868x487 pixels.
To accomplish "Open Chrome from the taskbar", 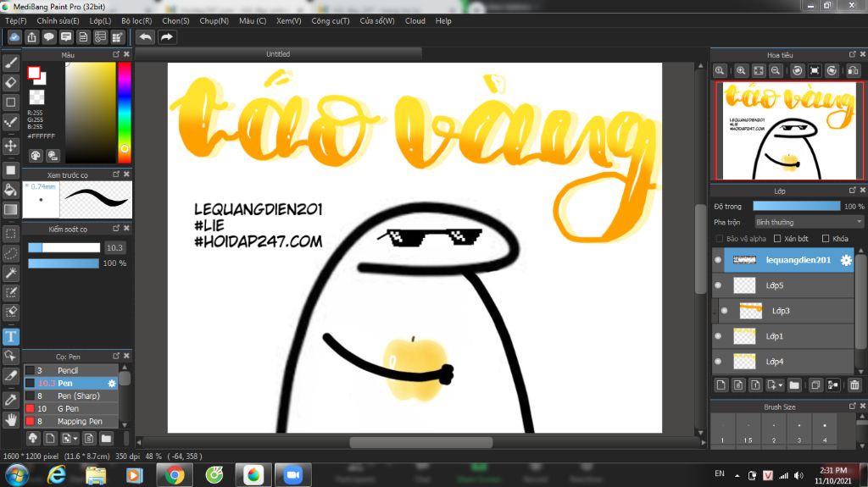I will click(x=175, y=475).
